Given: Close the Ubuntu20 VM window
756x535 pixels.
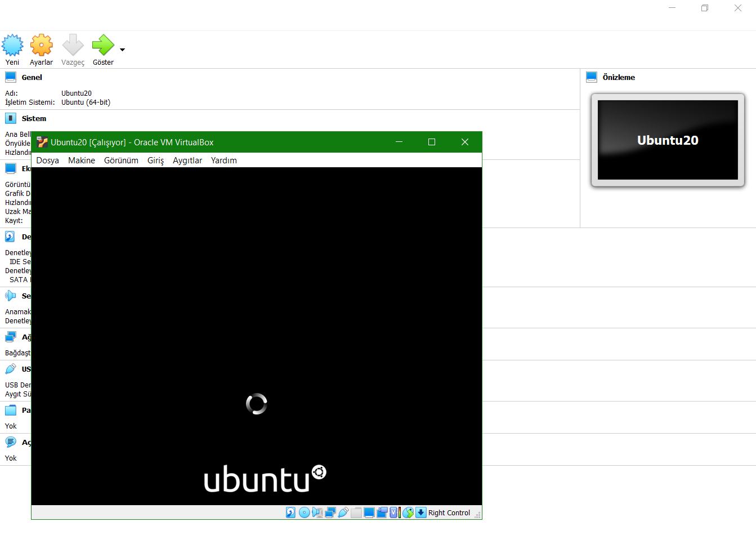Looking at the screenshot, I should point(465,142).
